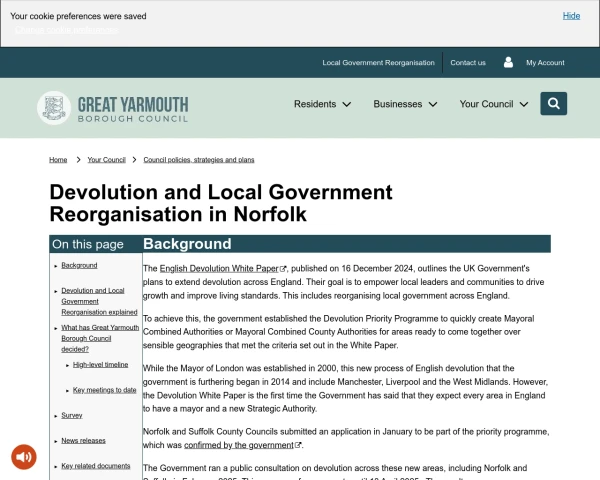
Task: Jump to Background section in sidebar
Action: click(79, 265)
